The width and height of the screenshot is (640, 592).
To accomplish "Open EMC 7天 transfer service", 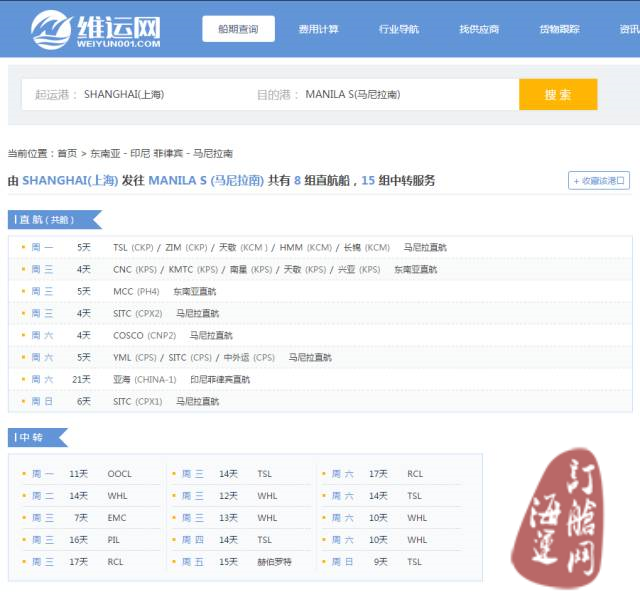I will coord(91,518).
